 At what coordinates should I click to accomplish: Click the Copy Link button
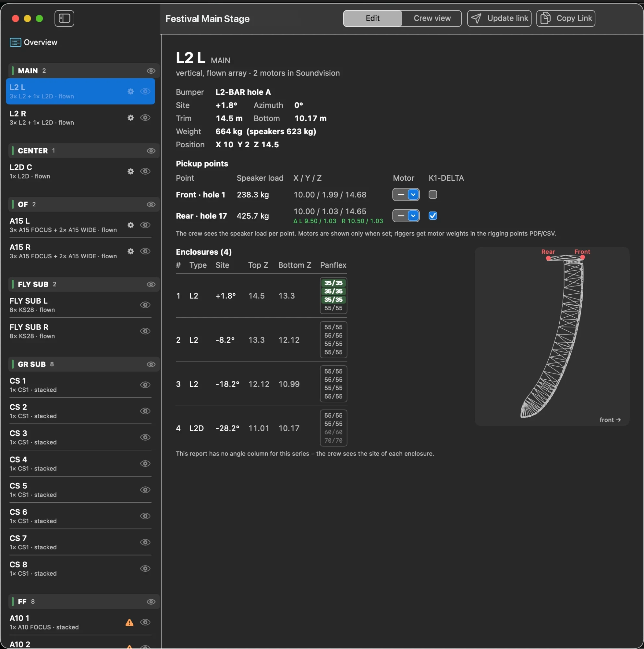click(x=565, y=18)
